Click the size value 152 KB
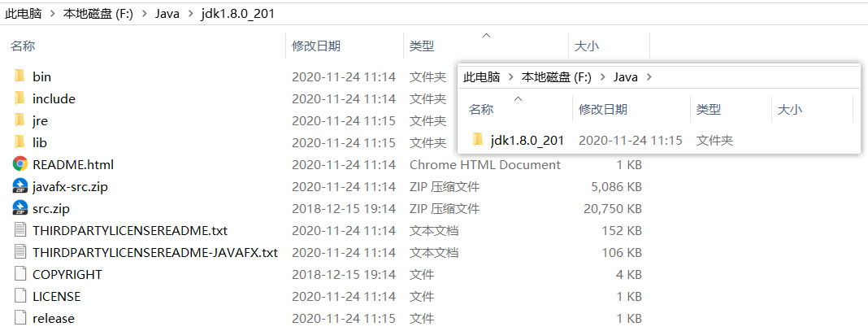The image size is (868, 331). (622, 230)
